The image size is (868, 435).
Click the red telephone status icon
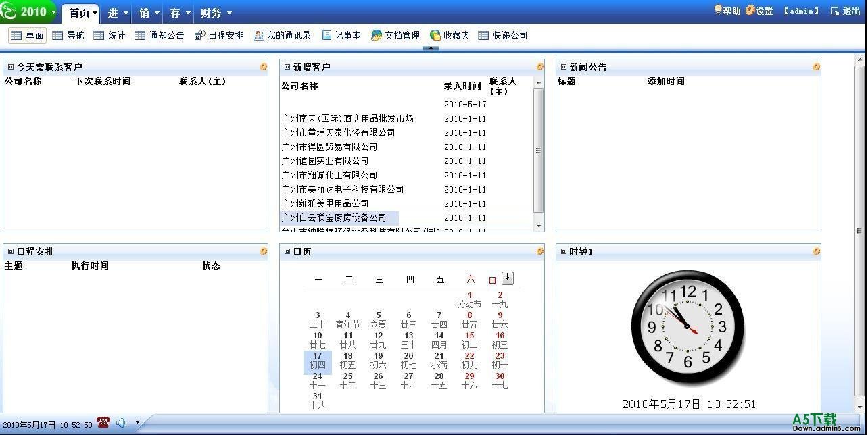pyautogui.click(x=103, y=423)
